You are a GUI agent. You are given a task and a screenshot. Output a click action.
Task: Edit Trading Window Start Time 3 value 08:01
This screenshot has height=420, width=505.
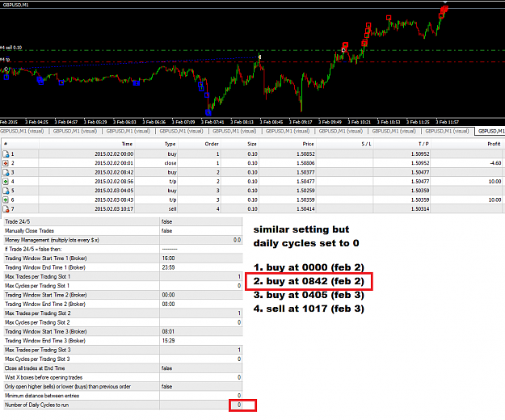point(200,331)
